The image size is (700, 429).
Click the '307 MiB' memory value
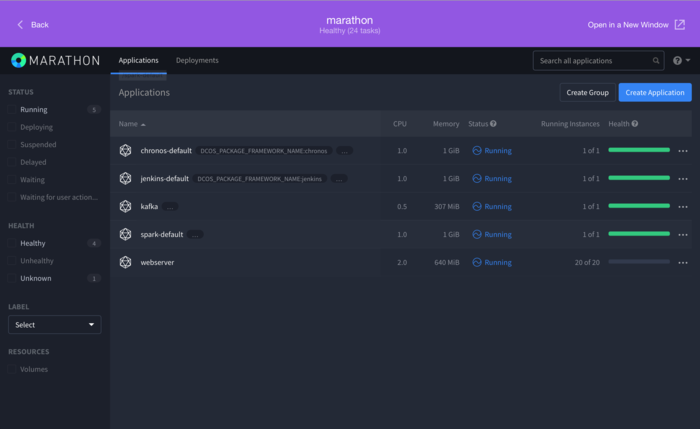point(447,207)
